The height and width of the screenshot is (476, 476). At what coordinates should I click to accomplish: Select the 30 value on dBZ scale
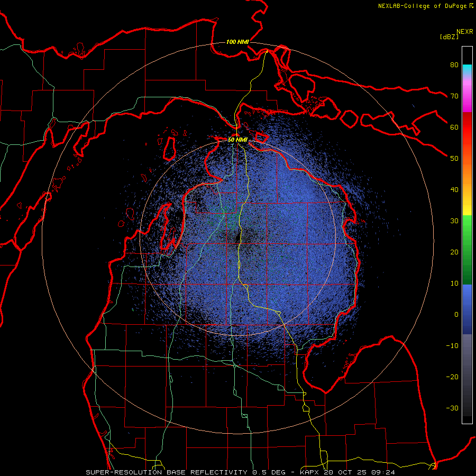[x=454, y=221]
